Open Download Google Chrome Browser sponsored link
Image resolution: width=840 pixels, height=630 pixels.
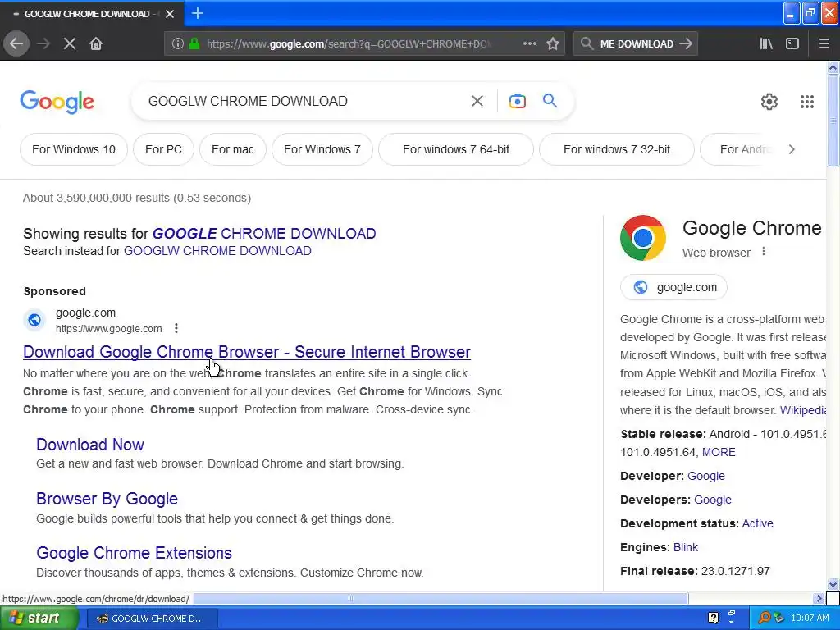247,352
